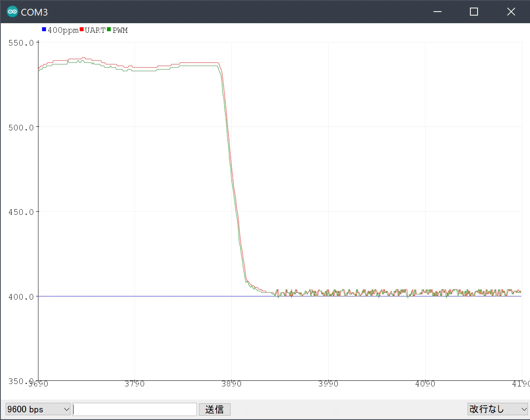
Task: Click the 550.0 y-axis label
Action: click(x=21, y=43)
